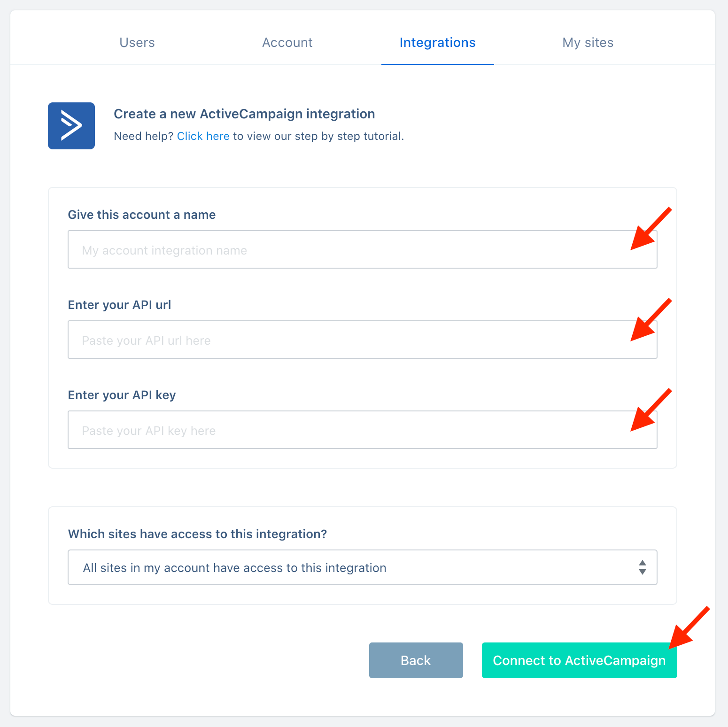Click the 'Enter your API url' label
Viewport: 728px width, 727px height.
click(x=120, y=305)
